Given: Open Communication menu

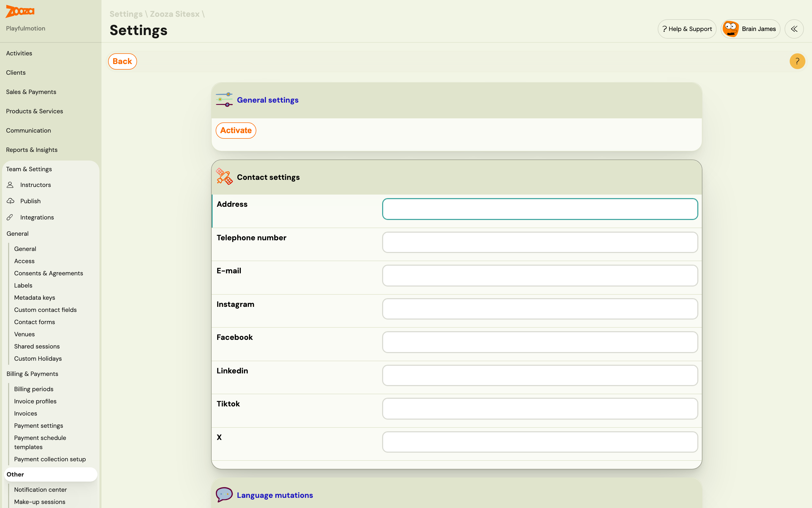Looking at the screenshot, I should pyautogui.click(x=28, y=130).
